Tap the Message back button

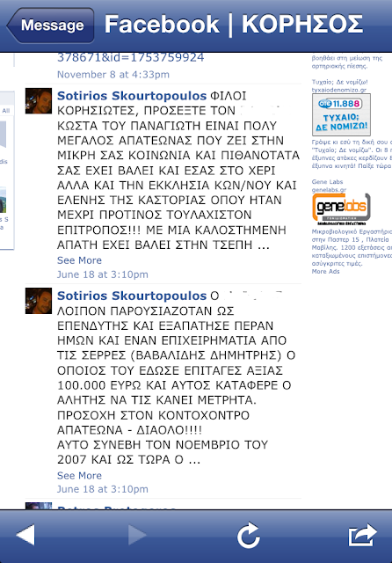pos(51,26)
